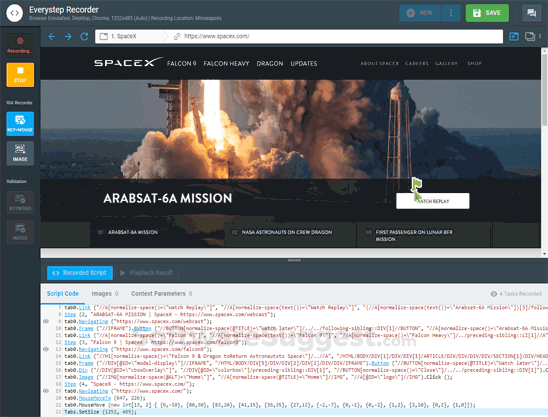
Task: Toggle the eye icon on script line 9
Action: (x=46, y=321)
